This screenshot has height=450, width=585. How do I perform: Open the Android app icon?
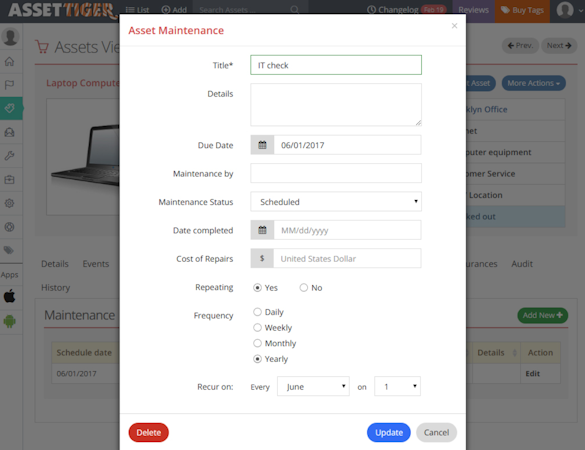coord(10,321)
